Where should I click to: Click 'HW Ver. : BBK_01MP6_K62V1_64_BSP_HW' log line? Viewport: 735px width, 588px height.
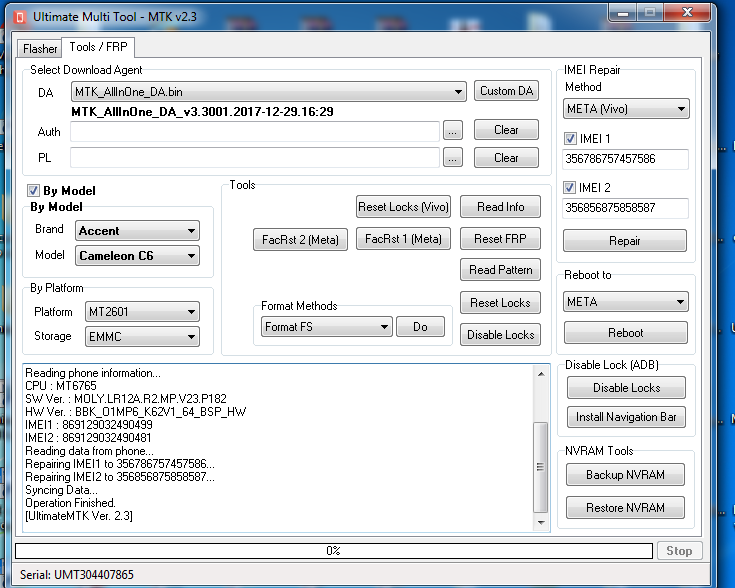coord(135,412)
